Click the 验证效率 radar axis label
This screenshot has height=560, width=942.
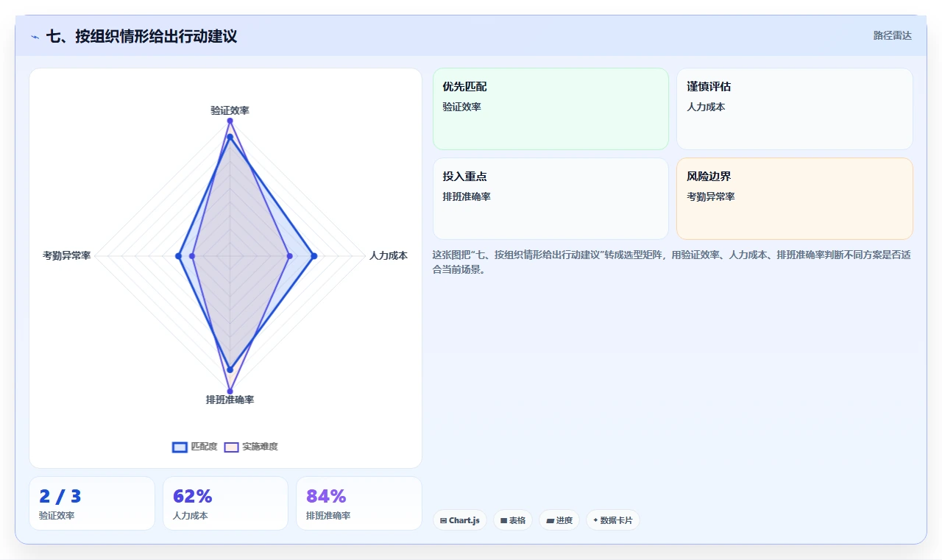(230, 110)
